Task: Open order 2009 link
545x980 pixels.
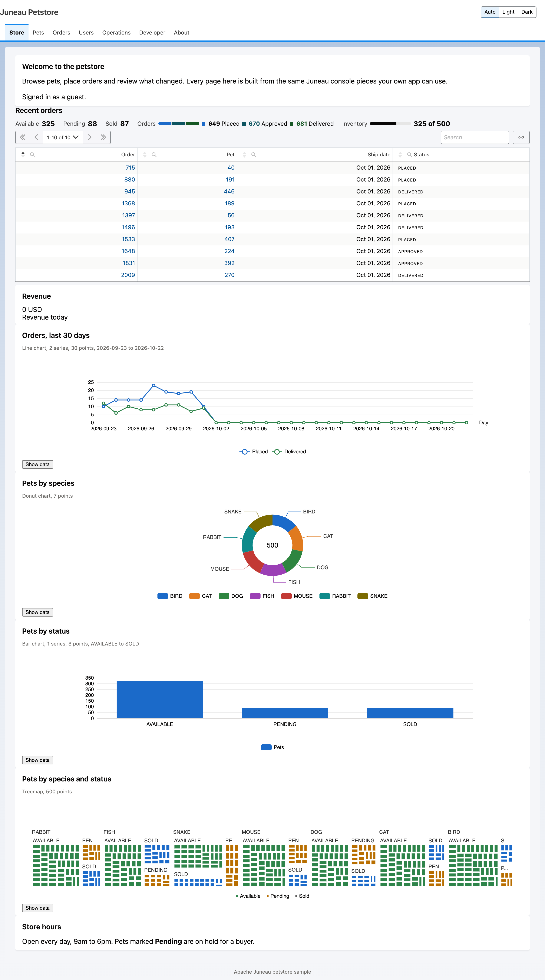Action: tap(128, 275)
